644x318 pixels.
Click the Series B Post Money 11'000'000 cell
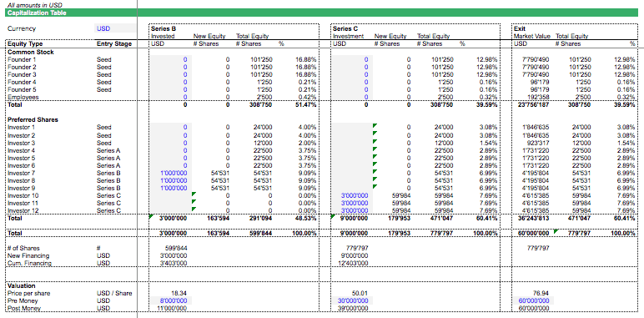[172, 308]
